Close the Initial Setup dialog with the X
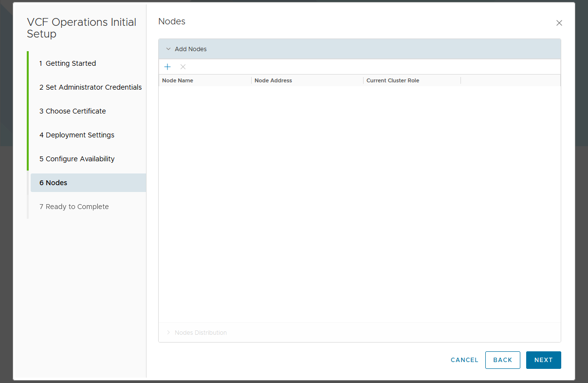The width and height of the screenshot is (588, 383). 559,23
